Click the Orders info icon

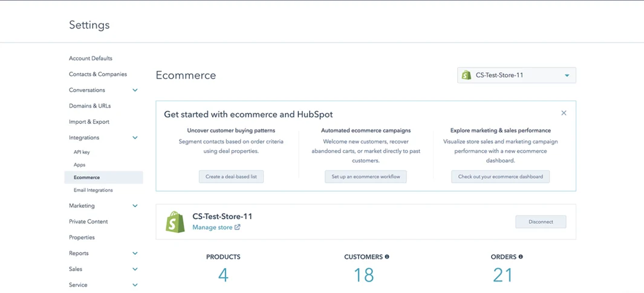point(521,257)
